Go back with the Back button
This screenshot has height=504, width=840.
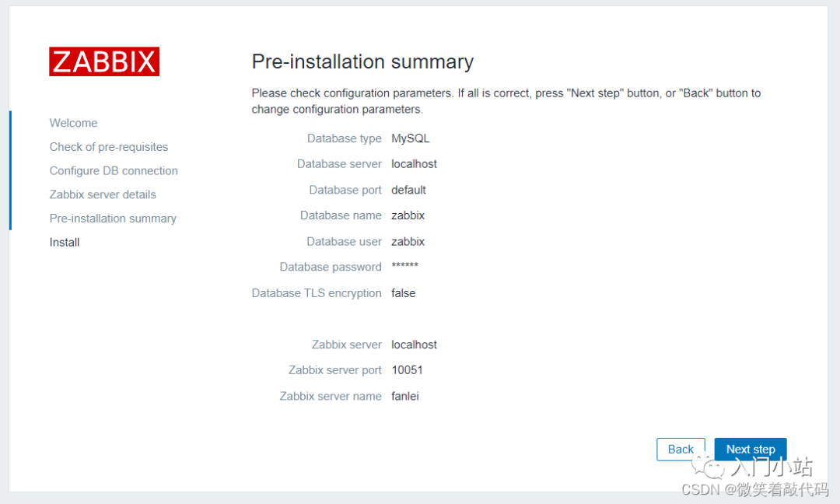pyautogui.click(x=681, y=449)
